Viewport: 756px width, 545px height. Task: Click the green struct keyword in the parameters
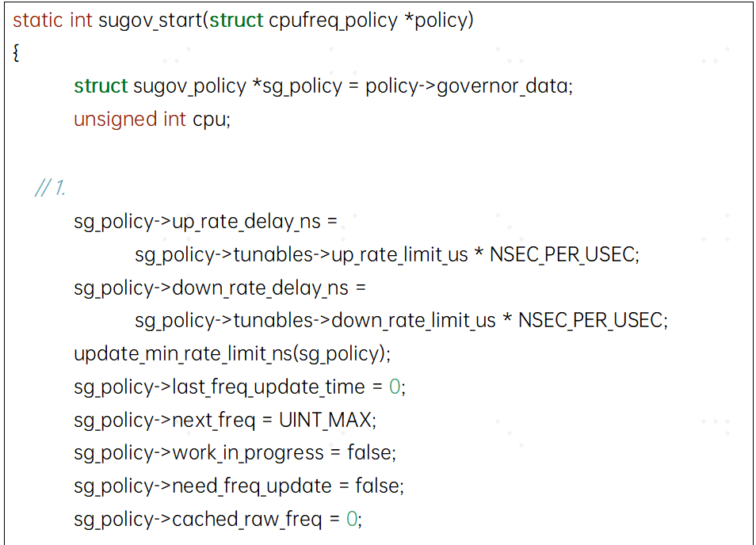pos(236,21)
